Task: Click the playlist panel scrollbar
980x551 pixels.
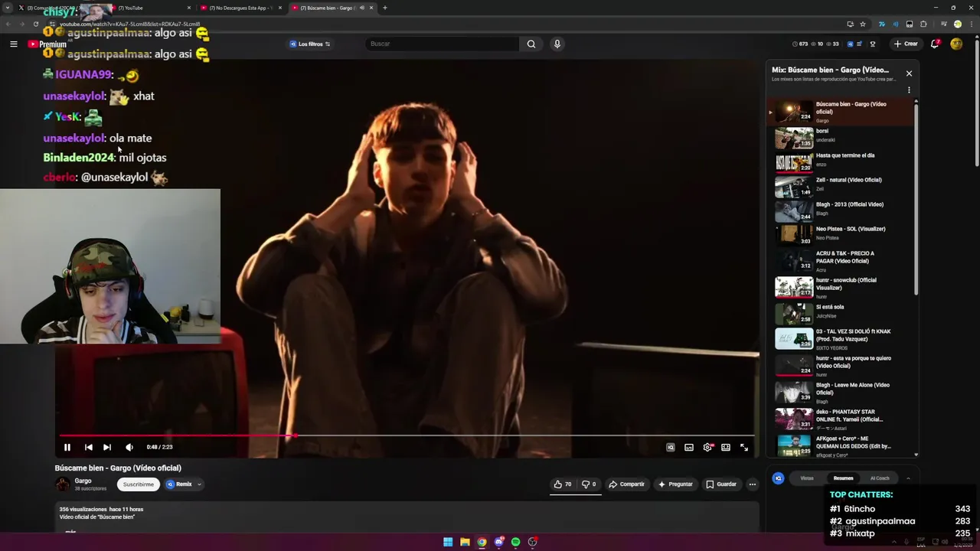Action: click(916, 199)
